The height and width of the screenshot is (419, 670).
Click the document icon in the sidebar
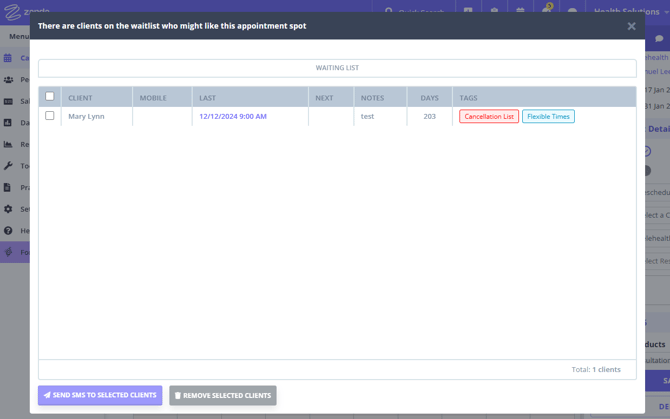(x=8, y=187)
